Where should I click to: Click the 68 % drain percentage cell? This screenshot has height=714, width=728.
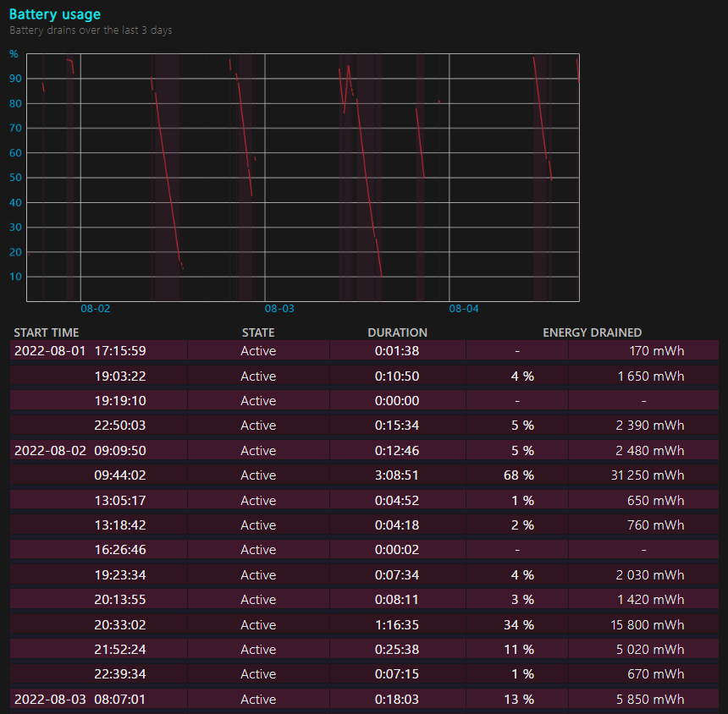[517, 475]
